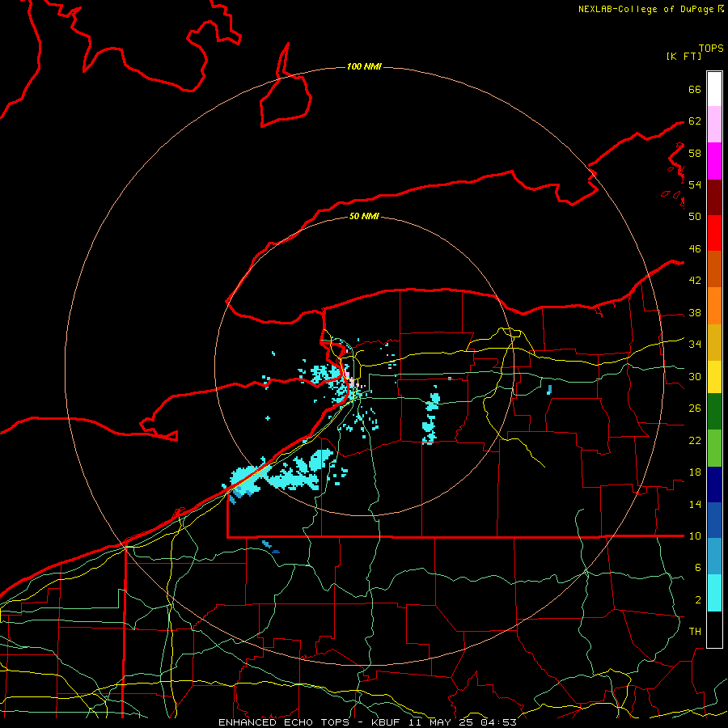Screen dimensions: 728x728
Task: Click the legend value '58'
Action: 695,153
